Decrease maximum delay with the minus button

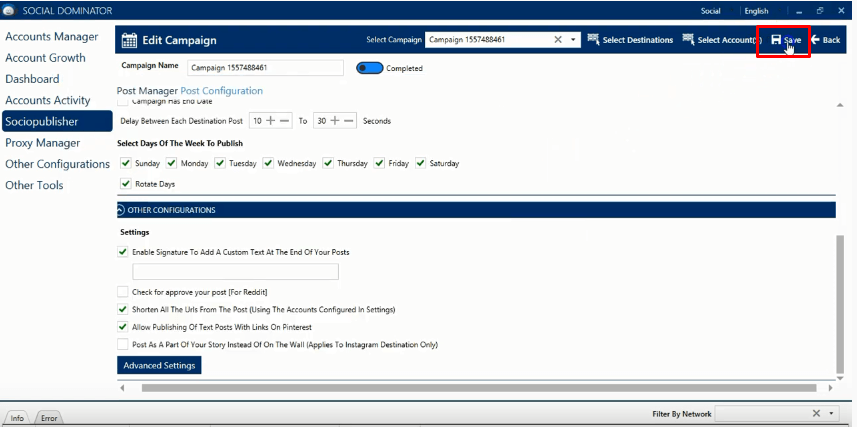(350, 121)
